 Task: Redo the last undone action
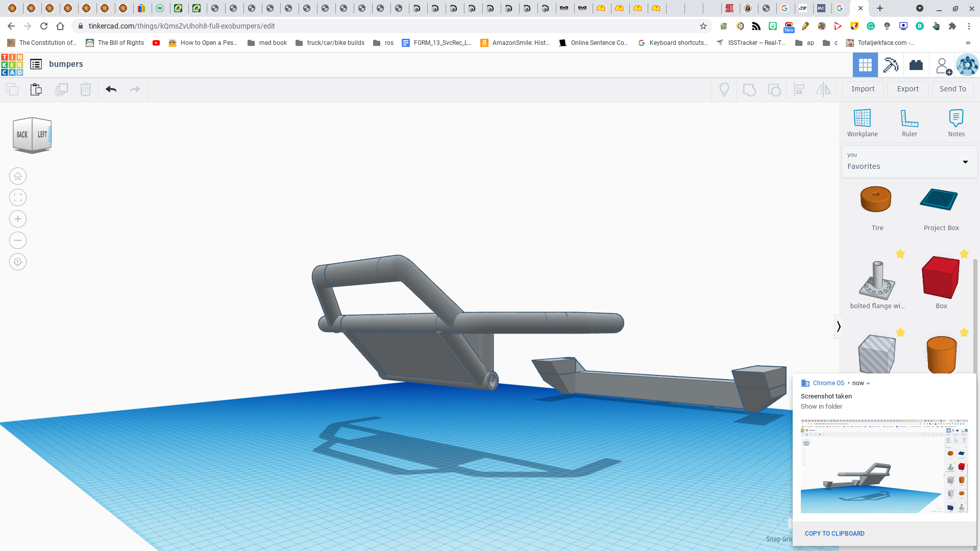tap(135, 89)
